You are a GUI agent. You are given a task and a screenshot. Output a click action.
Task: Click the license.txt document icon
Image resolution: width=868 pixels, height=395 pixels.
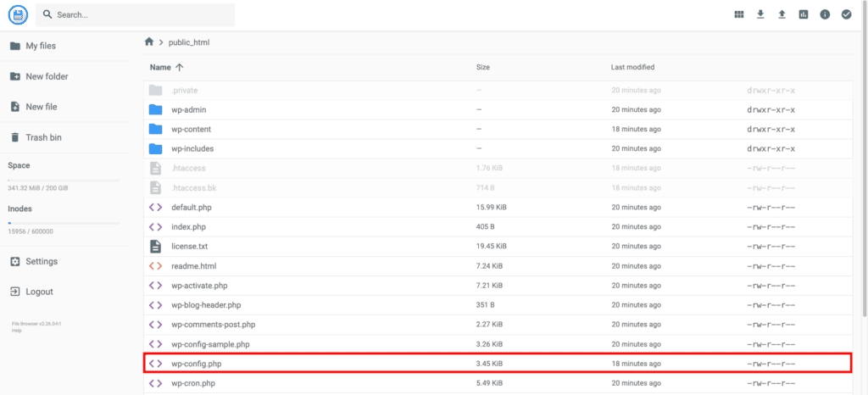pos(156,246)
